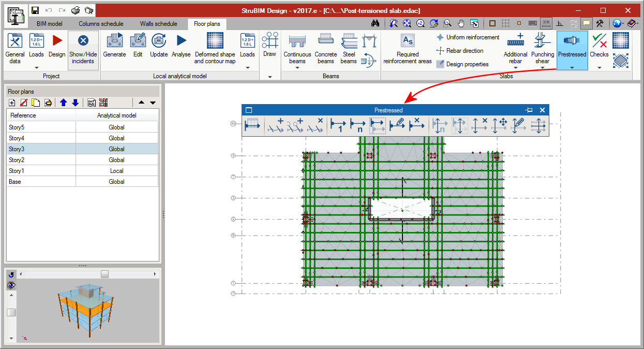Open the Columns schedule tab
The width and height of the screenshot is (644, 349).
coord(101,24)
